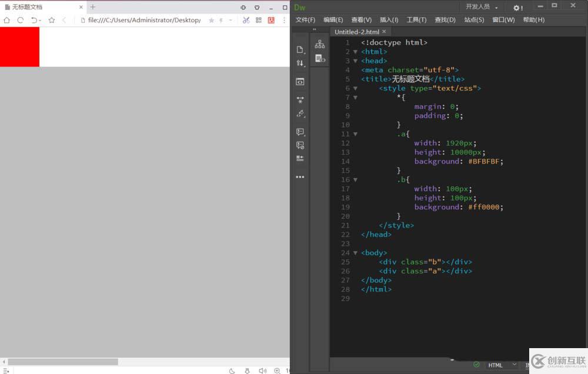Close the 无标题文档 browser tab
Screen dimensions: 588x374
[x=81, y=7]
